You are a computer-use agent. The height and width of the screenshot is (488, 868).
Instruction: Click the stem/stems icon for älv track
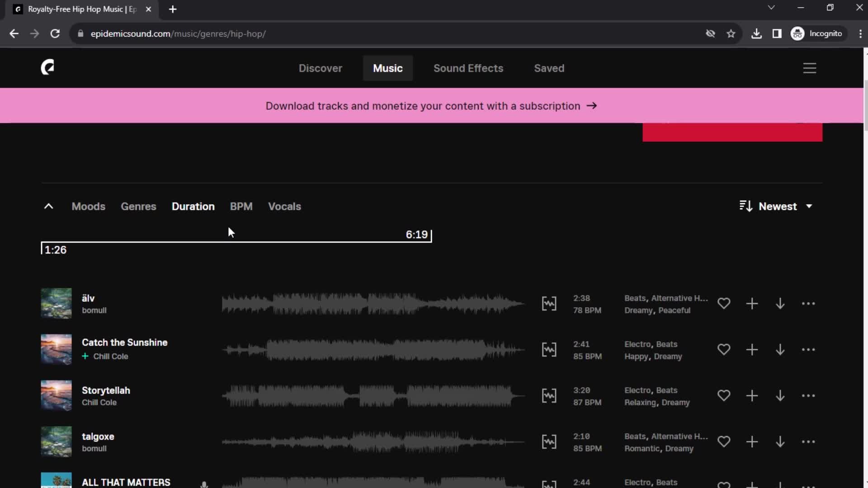click(548, 303)
